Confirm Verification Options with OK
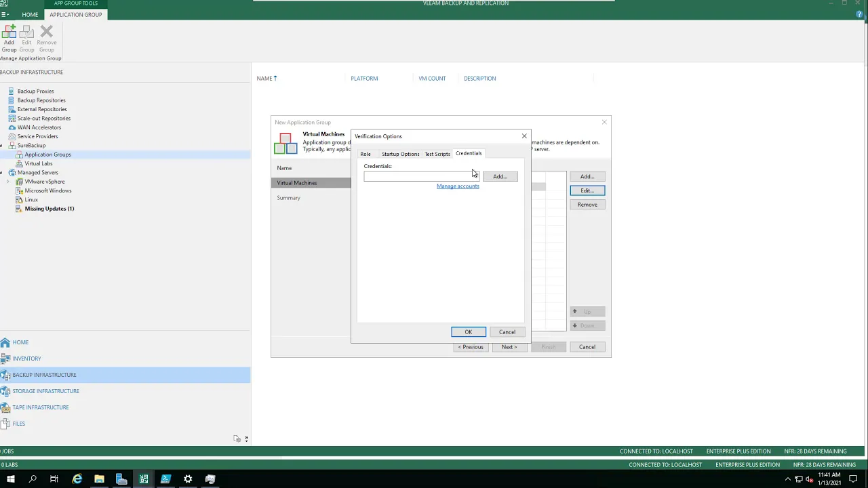Screen dimensions: 868x488 [469, 332]
